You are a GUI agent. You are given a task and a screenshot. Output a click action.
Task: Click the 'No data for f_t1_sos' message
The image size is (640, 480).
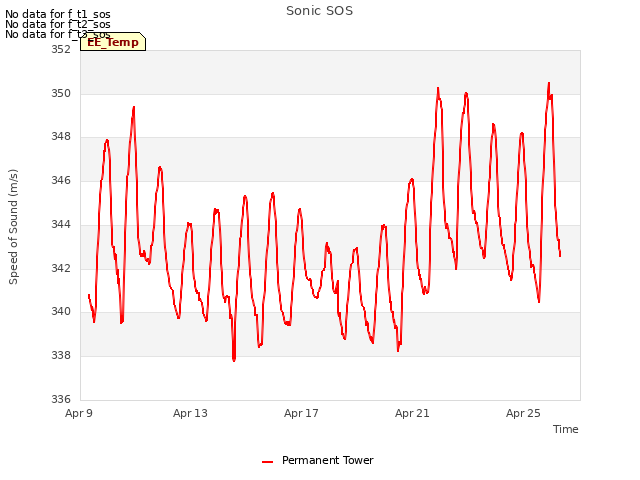(x=58, y=14)
